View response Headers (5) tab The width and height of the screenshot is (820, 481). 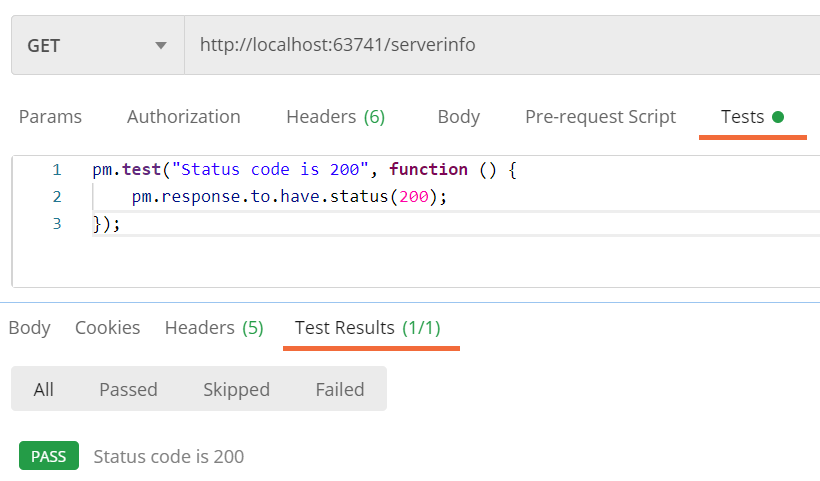(x=214, y=328)
